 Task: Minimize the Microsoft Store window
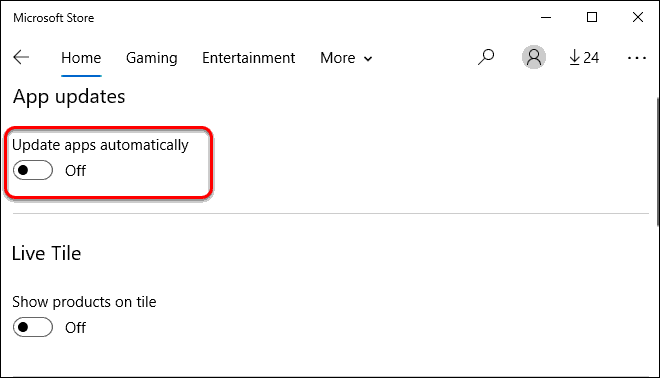(546, 18)
